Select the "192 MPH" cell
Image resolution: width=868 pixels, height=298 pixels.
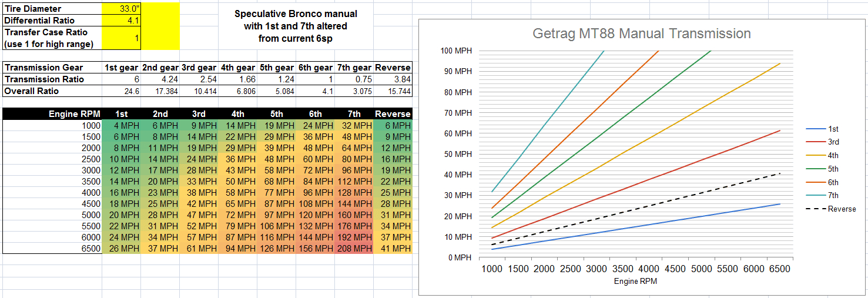pyautogui.click(x=354, y=237)
